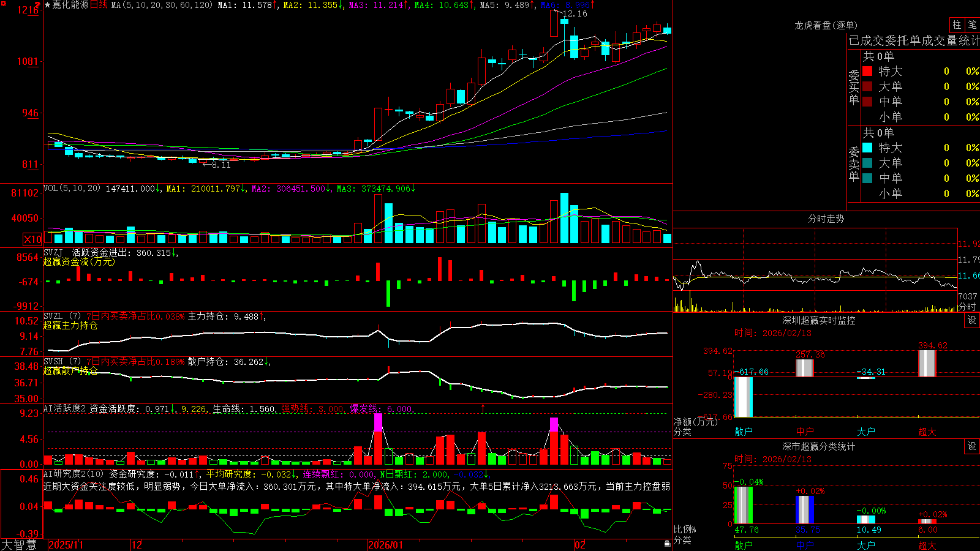Click the 257.36 中户 bar in 深圳超赢实时监控
Image resolution: width=980 pixels, height=551 pixels.
(805, 368)
